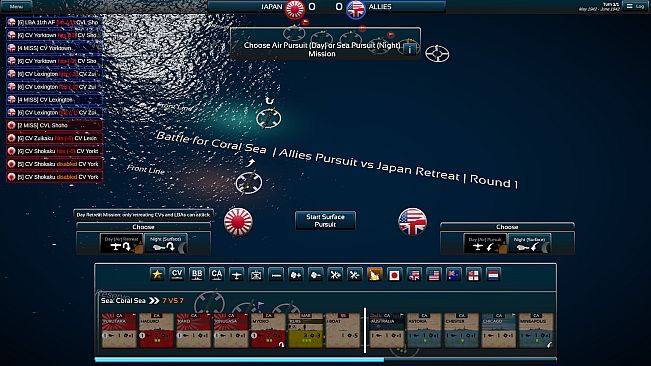Screen dimensions: 651x366
Task: Select the crossed tools minus filter icon
Action: pyautogui.click(x=355, y=274)
